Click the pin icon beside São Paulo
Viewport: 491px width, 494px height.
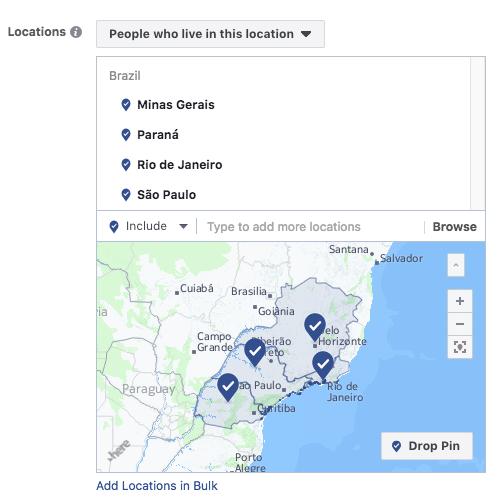tap(126, 195)
